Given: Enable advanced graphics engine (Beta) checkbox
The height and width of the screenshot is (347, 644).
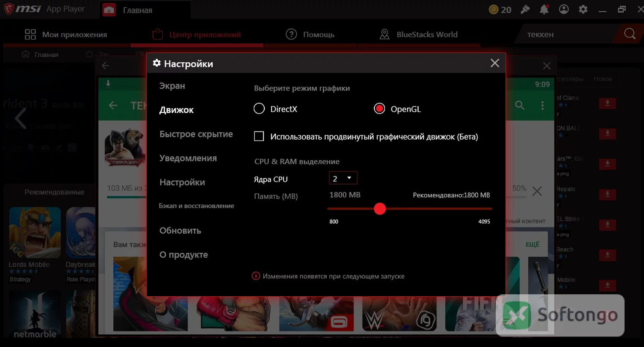Looking at the screenshot, I should coord(259,136).
